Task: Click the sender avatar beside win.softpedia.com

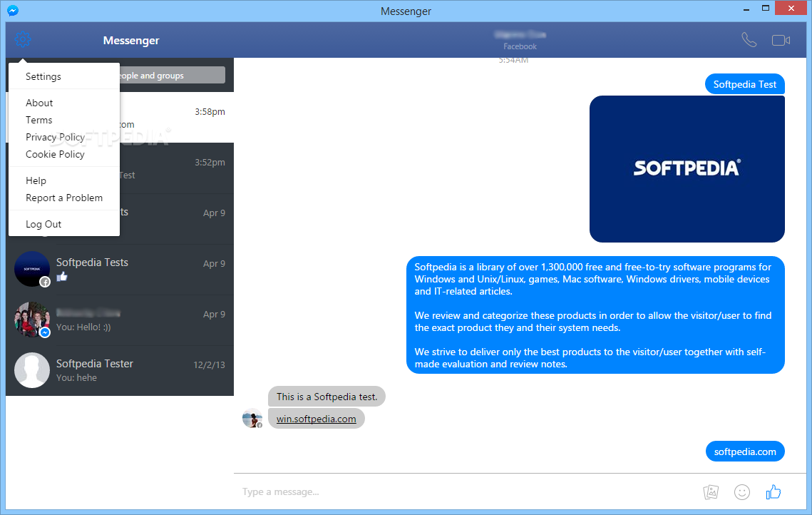Action: (252, 418)
